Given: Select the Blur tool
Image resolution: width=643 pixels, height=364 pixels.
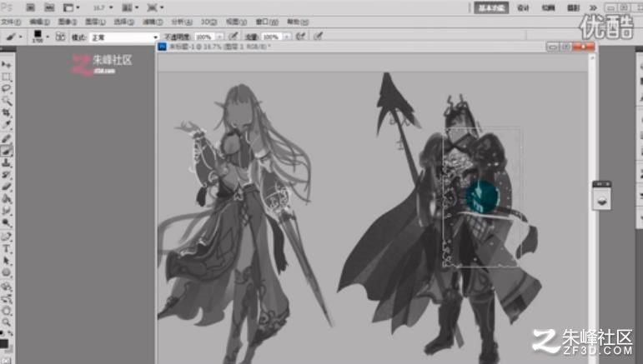Looking at the screenshot, I should (6, 211).
